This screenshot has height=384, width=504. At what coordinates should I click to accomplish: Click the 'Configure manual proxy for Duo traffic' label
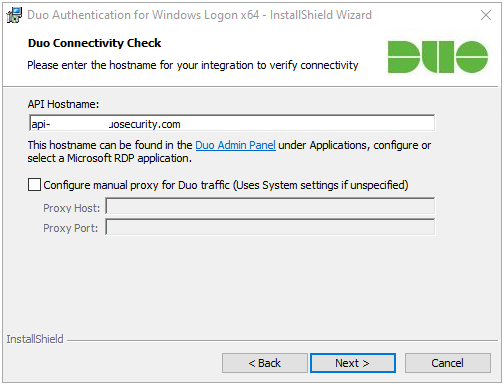[226, 185]
